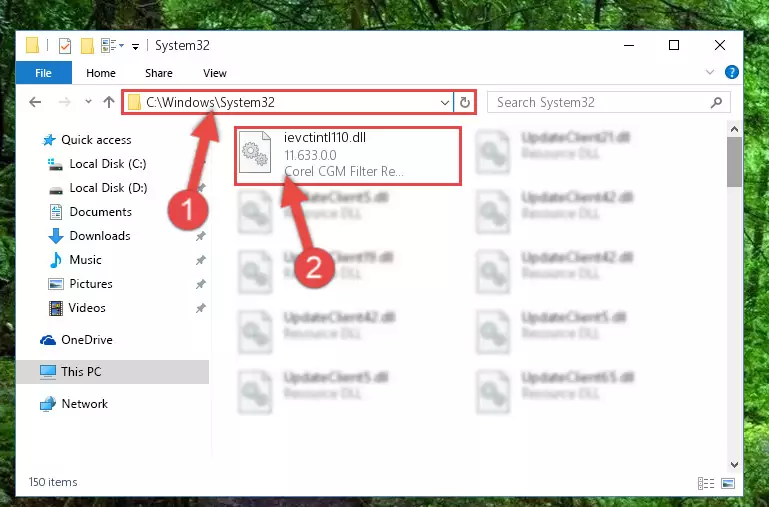Select the ievctintl110.dll file
Screen dimensions: 769x507
pyautogui.click(x=348, y=156)
